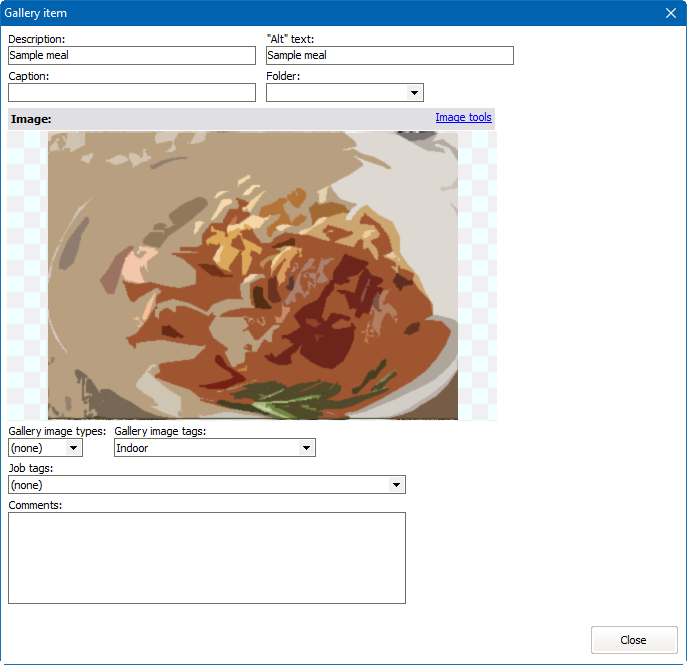Viewport: 687px width, 665px height.
Task: Click the "Folder:" label
Action: click(283, 76)
